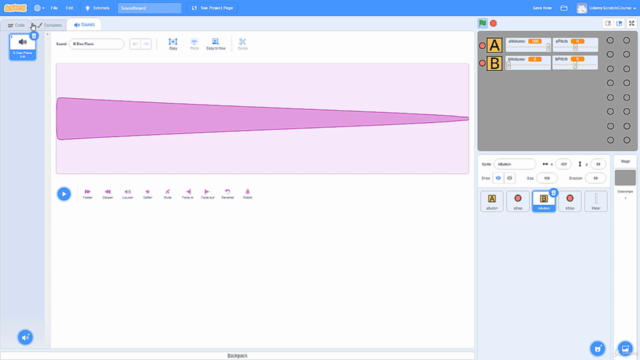Click the Scratch logo
This screenshot has width=640, height=360.
(x=15, y=8)
